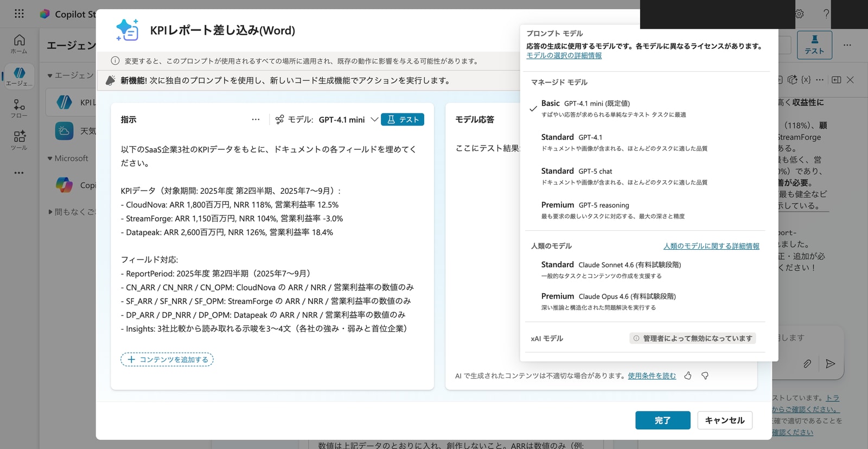
Task: Expand the 間もなく tree section
Action: [x=50, y=212]
